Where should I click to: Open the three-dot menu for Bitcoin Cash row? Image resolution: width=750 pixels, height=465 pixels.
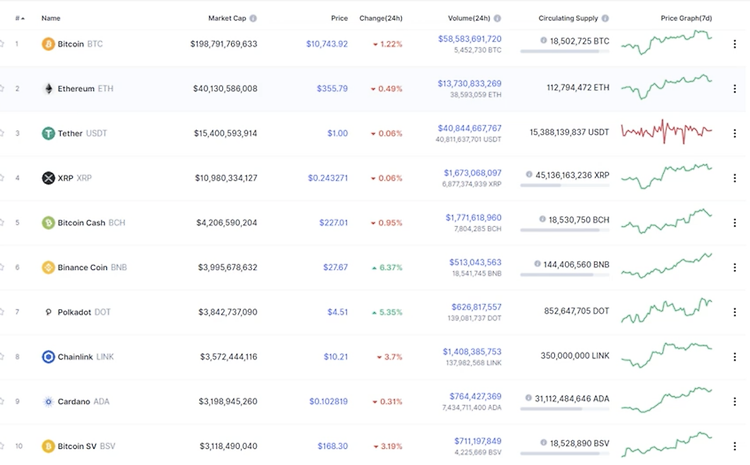(735, 222)
